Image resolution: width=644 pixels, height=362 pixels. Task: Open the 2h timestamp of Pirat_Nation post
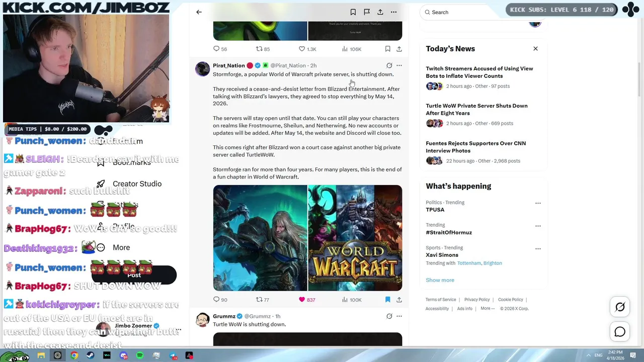click(x=313, y=65)
